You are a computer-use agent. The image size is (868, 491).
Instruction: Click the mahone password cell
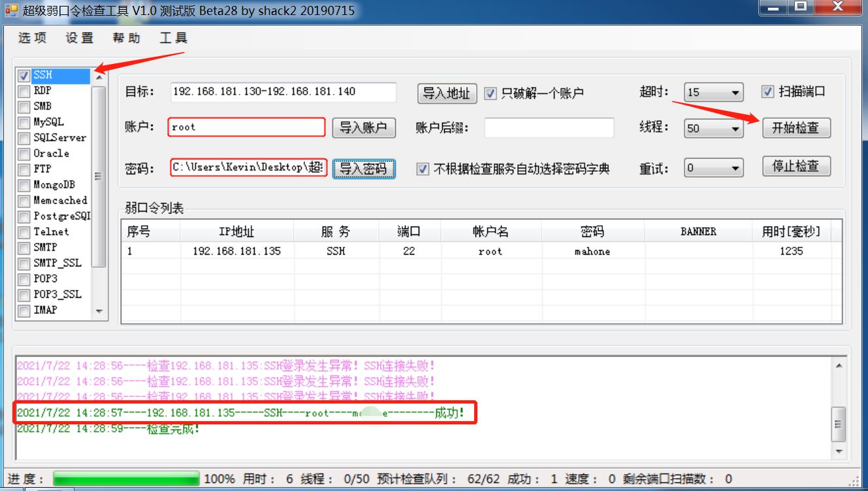click(592, 251)
